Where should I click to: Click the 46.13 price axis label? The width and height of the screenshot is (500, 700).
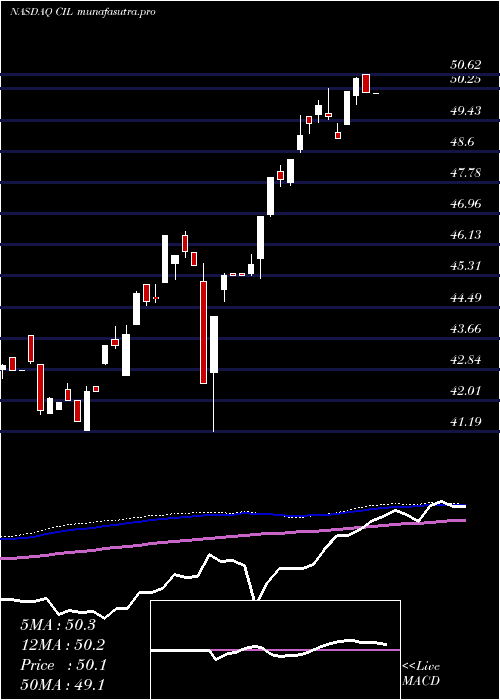point(466,235)
